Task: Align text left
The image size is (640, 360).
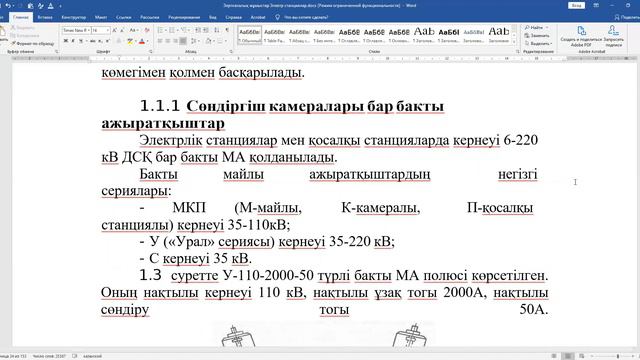Action: click(160, 41)
